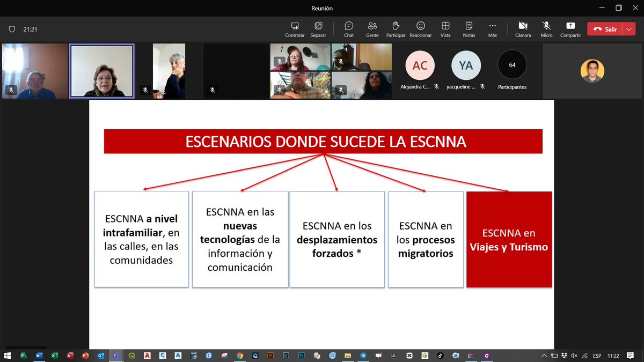
Task: Open Microsoft Access from the taskbar
Action: click(70, 356)
